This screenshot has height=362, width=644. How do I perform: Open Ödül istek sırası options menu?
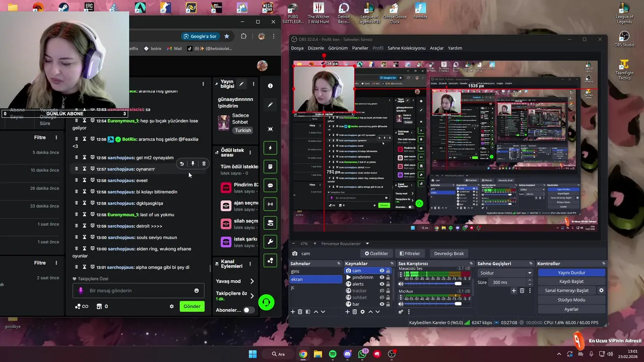point(250,152)
